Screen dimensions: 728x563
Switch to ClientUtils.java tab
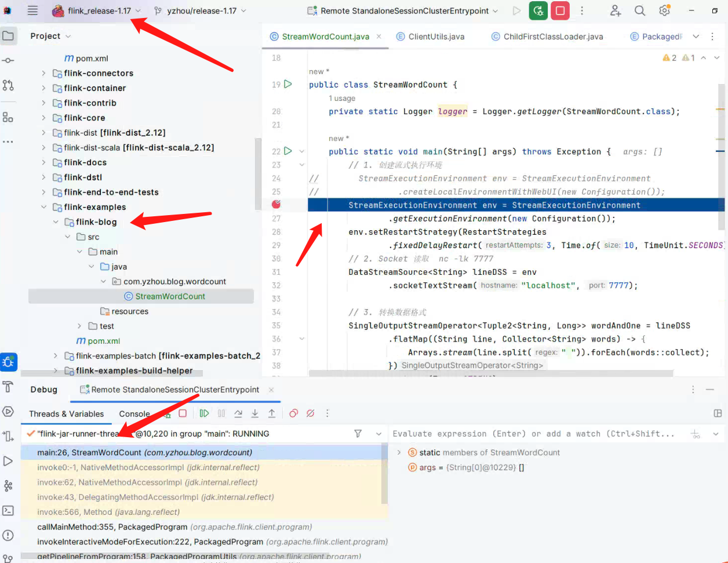point(430,37)
